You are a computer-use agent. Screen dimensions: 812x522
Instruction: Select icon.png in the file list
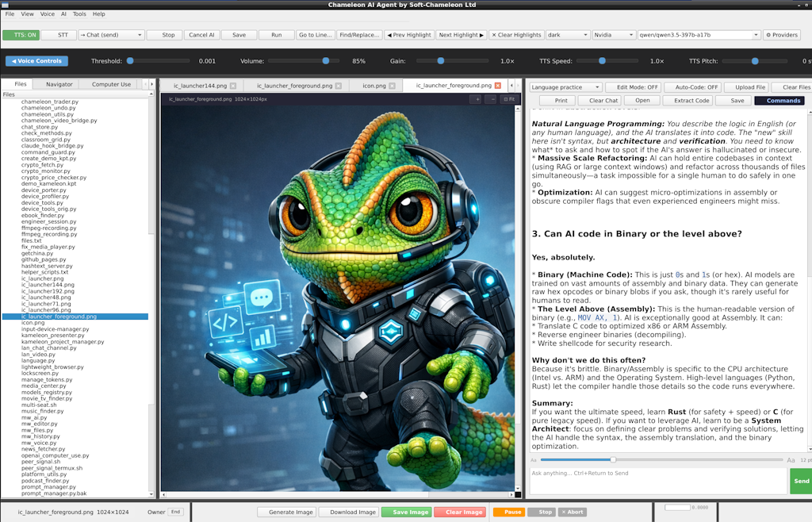[33, 323]
